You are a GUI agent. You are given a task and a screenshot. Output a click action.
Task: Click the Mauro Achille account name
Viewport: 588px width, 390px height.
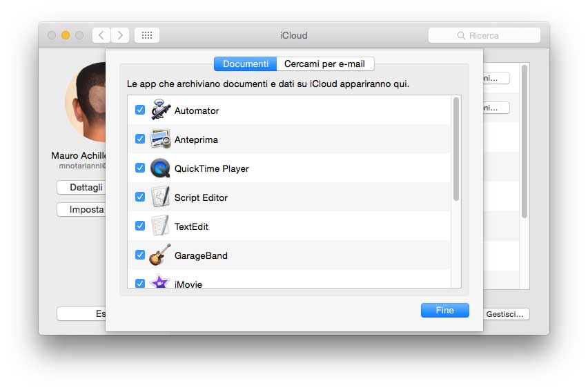79,155
